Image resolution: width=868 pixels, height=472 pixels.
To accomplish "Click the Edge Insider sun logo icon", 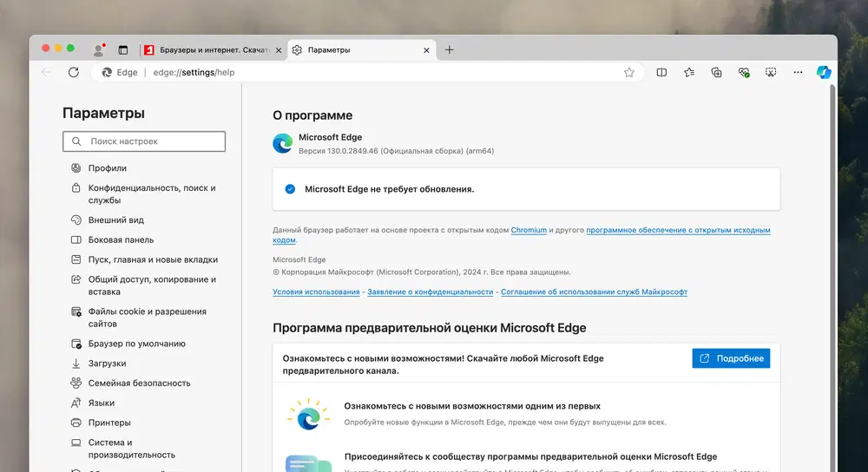I will click(309, 415).
